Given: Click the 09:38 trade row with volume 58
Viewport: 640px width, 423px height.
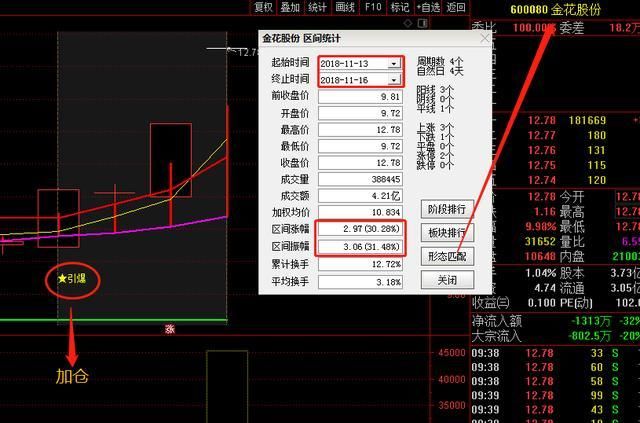Looking at the screenshot, I should click(556, 381).
